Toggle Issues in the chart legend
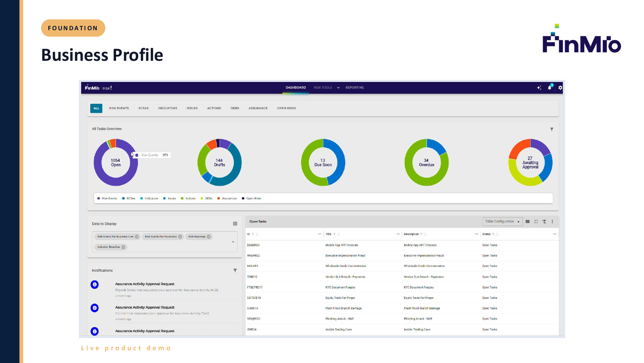Image resolution: width=644 pixels, height=363 pixels. [x=169, y=198]
